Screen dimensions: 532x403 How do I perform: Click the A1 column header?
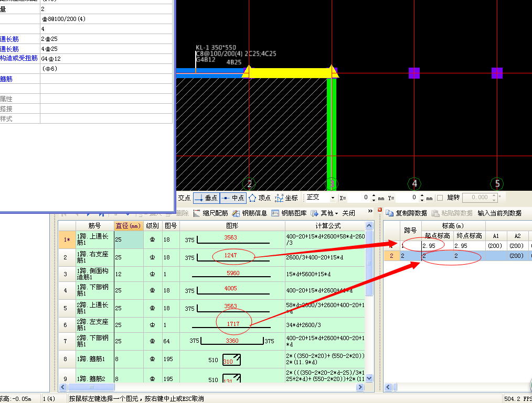pyautogui.click(x=496, y=236)
